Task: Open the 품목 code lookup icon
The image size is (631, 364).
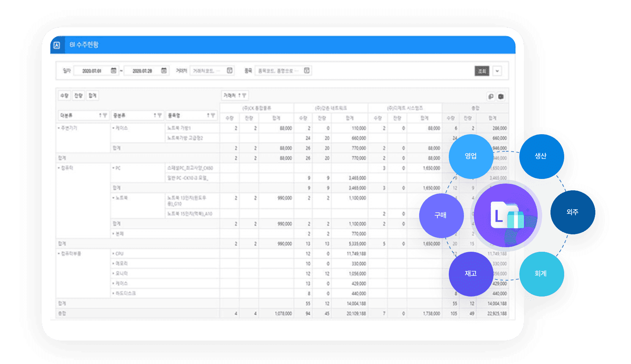Action: coord(307,71)
